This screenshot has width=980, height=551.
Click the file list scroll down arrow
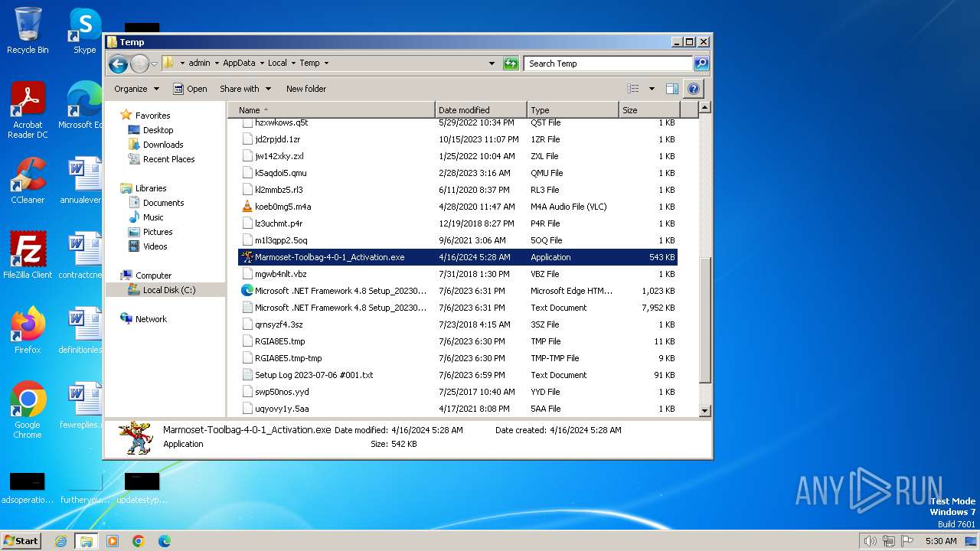(x=705, y=411)
